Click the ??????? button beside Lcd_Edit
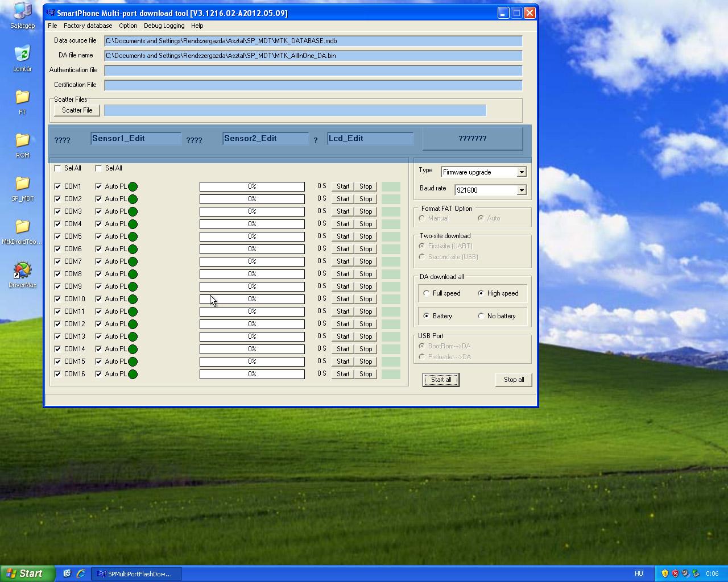Image resolution: width=728 pixels, height=582 pixels. [x=472, y=139]
